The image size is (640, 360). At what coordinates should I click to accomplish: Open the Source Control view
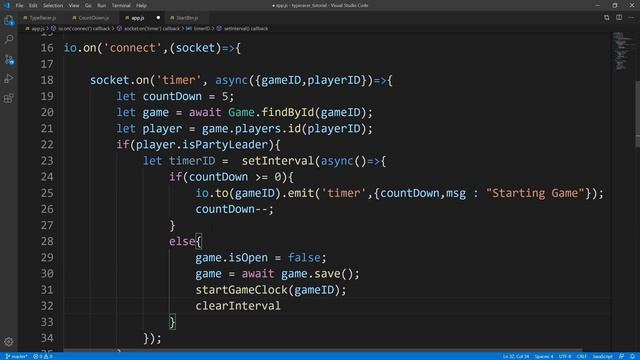[9, 59]
